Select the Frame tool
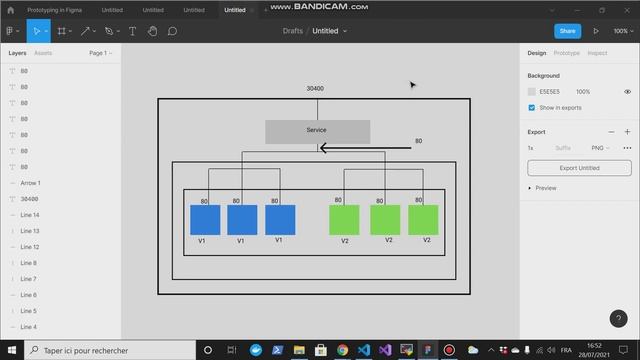This screenshot has width=640, height=360. 61,31
